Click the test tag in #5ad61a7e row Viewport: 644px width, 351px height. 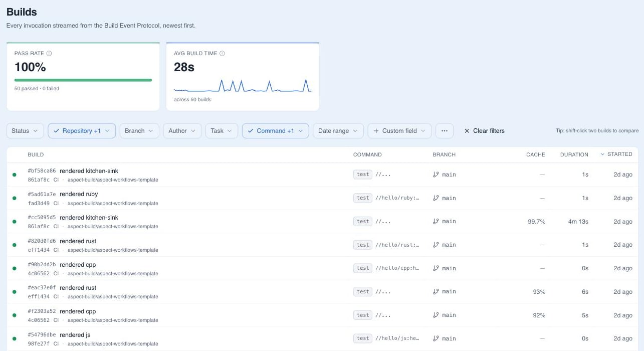click(x=363, y=198)
